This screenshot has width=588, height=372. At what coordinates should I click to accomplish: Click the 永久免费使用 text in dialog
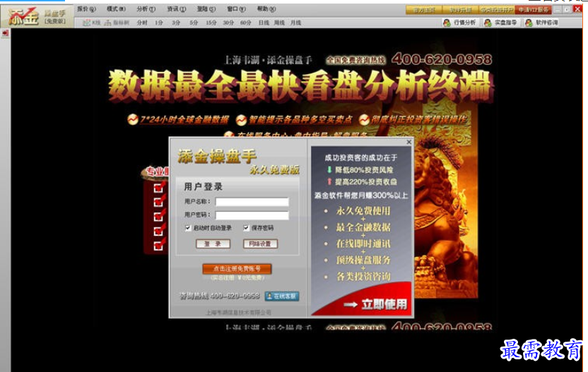pyautogui.click(x=363, y=211)
